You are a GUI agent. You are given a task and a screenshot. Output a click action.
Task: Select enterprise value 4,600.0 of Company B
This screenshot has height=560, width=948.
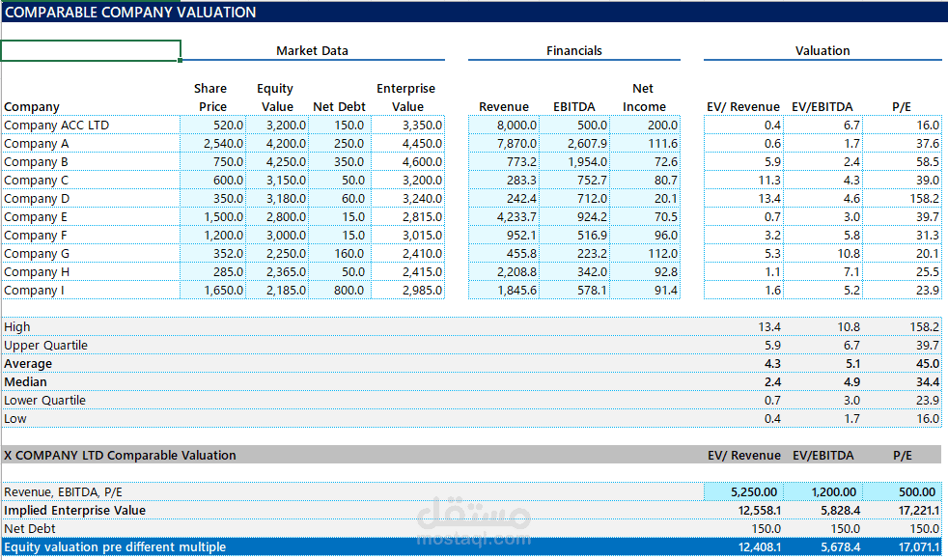[407, 162]
